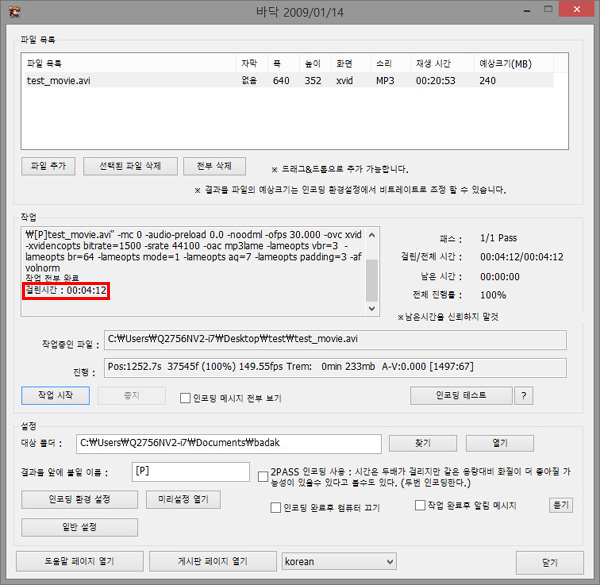
Task: Select test_movie.avi in the file list
Action: click(x=61, y=81)
